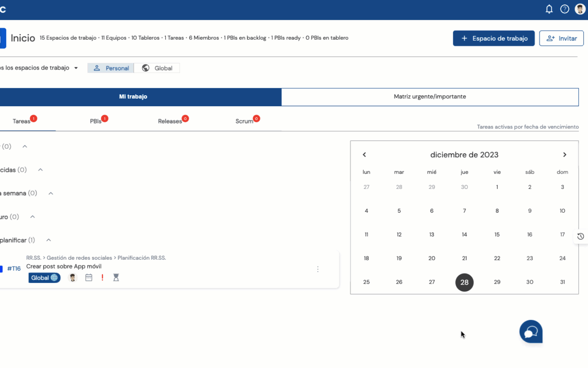This screenshot has height=368, width=588.
Task: Click the hourglass icon on the task
Action: click(116, 278)
